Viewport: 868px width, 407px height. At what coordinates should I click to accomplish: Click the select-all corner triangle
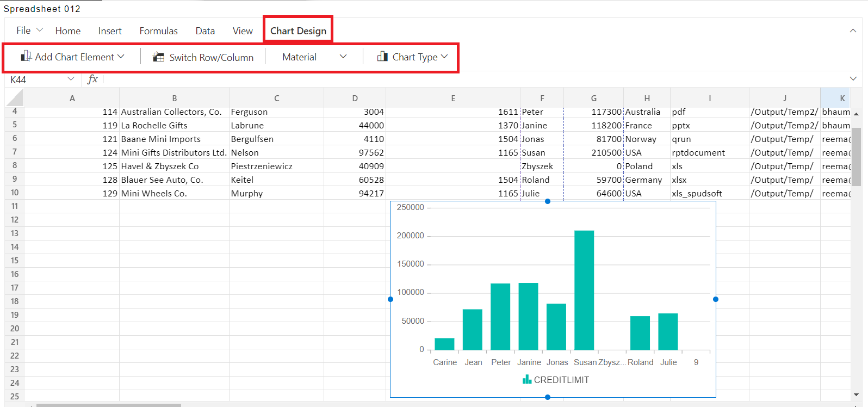click(x=15, y=97)
